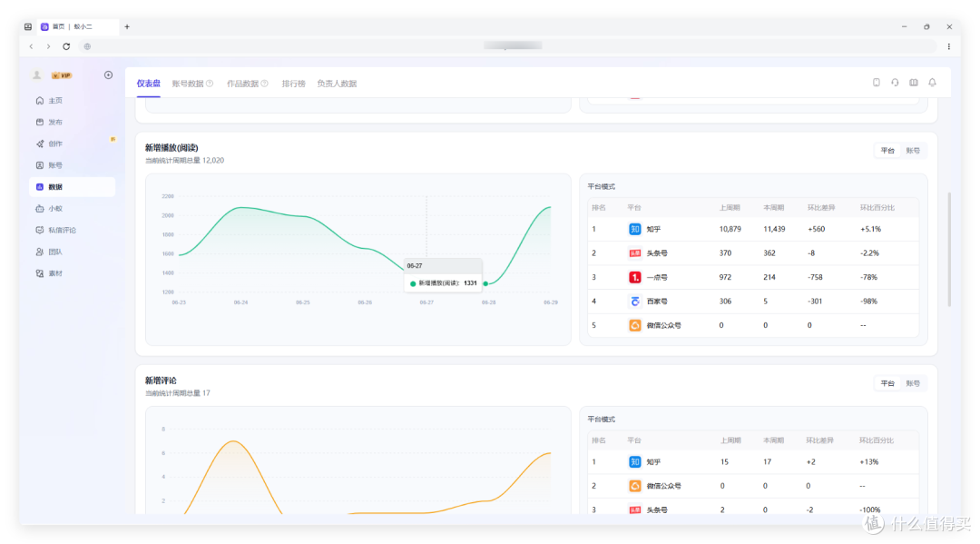Reload the page with refresh icon
This screenshot has width=980, height=544.
pyautogui.click(x=66, y=46)
